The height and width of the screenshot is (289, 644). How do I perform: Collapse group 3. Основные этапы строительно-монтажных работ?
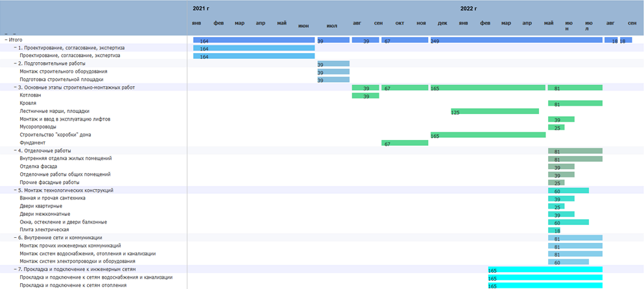(x=15, y=87)
